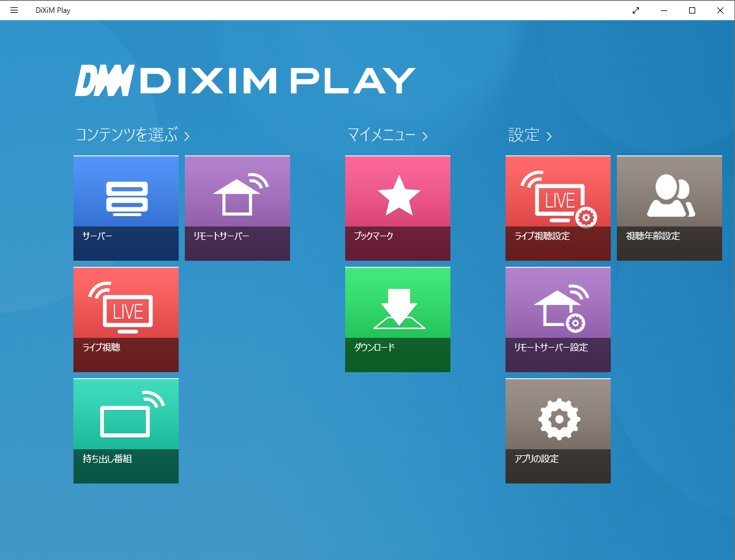Open the ブックマーク bookmarks tile
The image size is (735, 560).
pyautogui.click(x=397, y=208)
